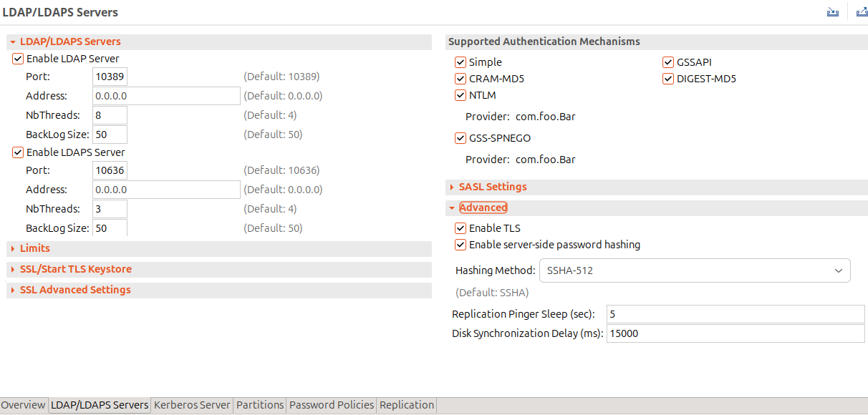Viewport: 868px width, 415px height.
Task: Disable the Enable LDAP Server checkbox
Action: (x=18, y=59)
